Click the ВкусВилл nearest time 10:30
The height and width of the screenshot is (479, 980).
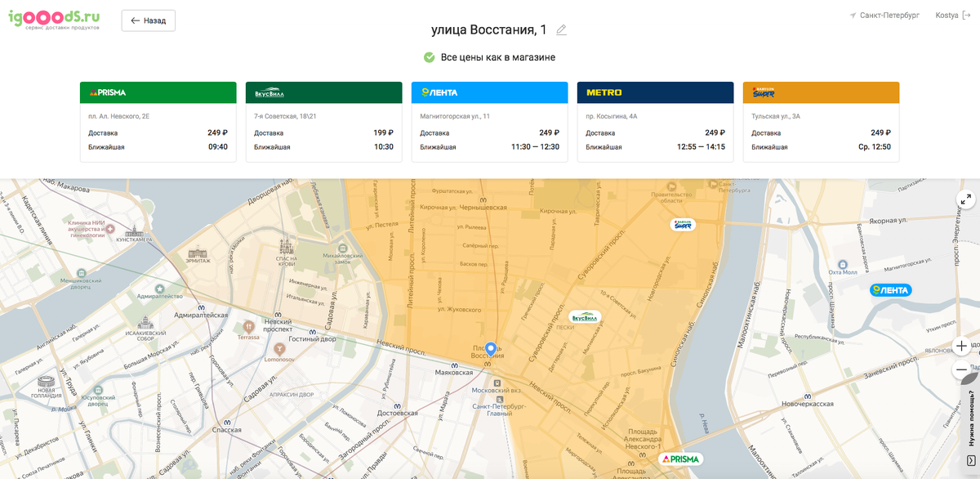(x=384, y=147)
